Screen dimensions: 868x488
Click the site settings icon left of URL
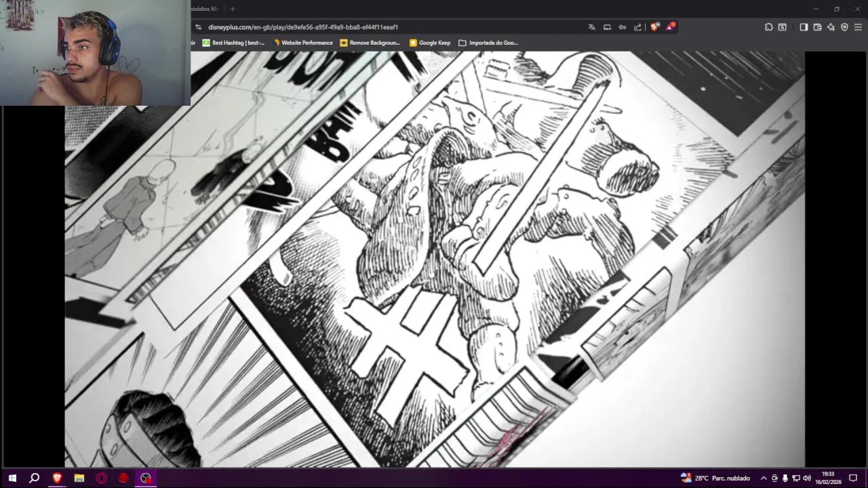[x=198, y=27]
